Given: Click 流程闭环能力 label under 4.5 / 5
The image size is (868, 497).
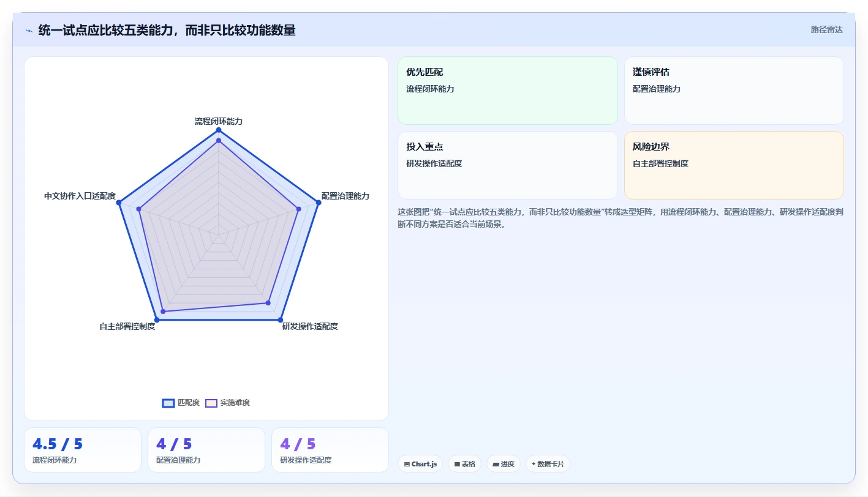Looking at the screenshot, I should [55, 460].
